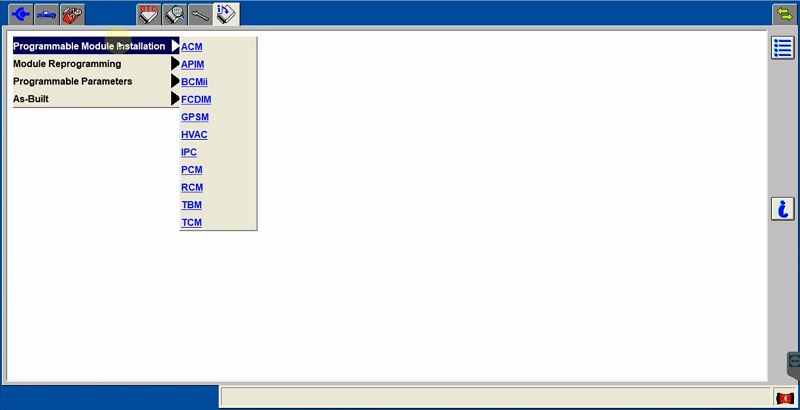Select As-Built menu item
Screen dimensions: 800x410
pos(96,99)
